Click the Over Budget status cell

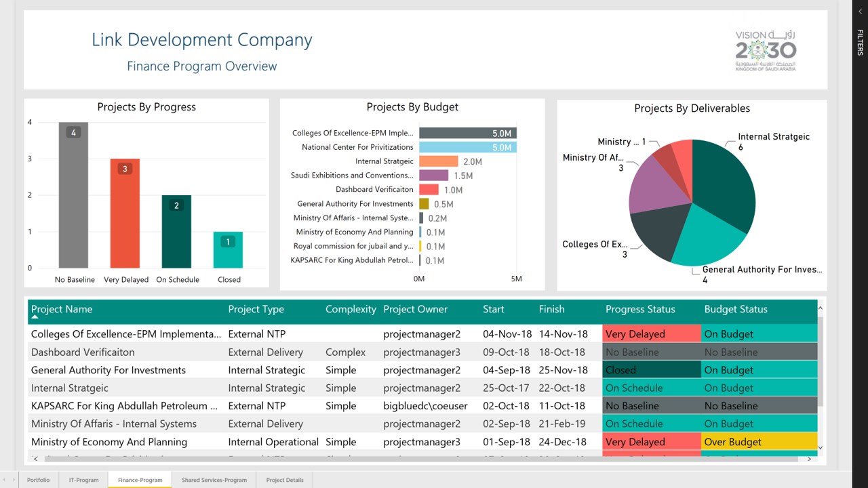(x=759, y=442)
